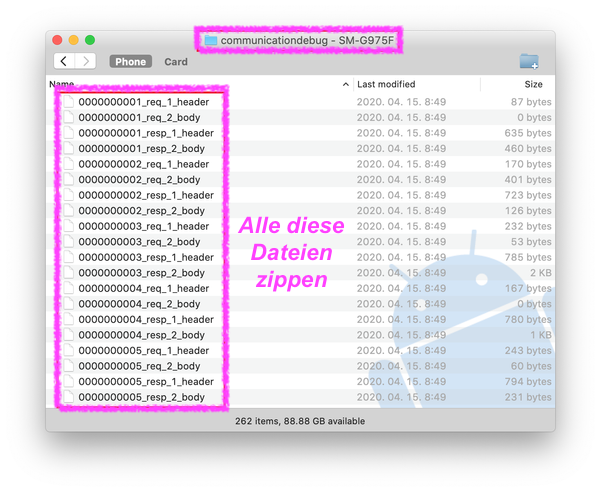
Task: Switch to Phone storage tab
Action: tap(131, 62)
